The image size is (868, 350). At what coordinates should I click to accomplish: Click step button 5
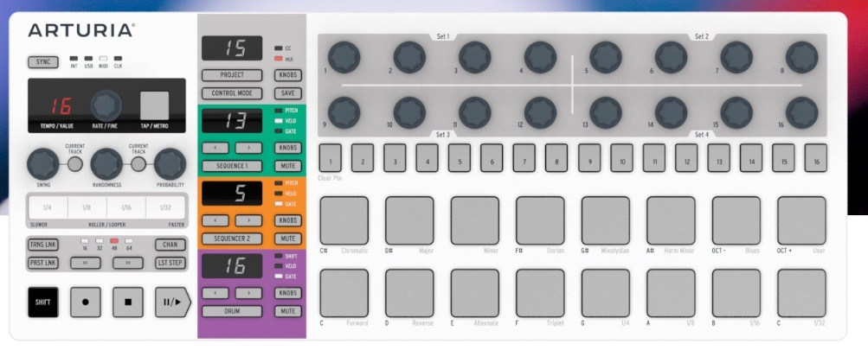(x=460, y=157)
